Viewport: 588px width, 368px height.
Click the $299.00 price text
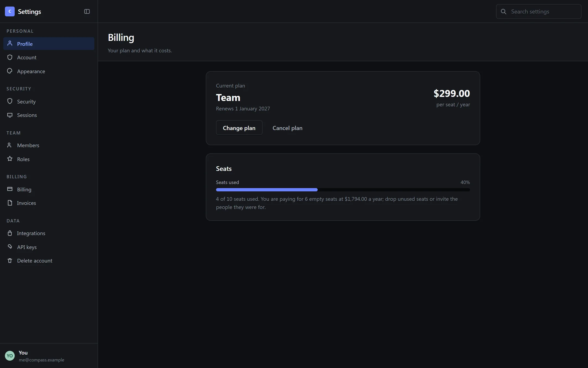[x=452, y=93]
